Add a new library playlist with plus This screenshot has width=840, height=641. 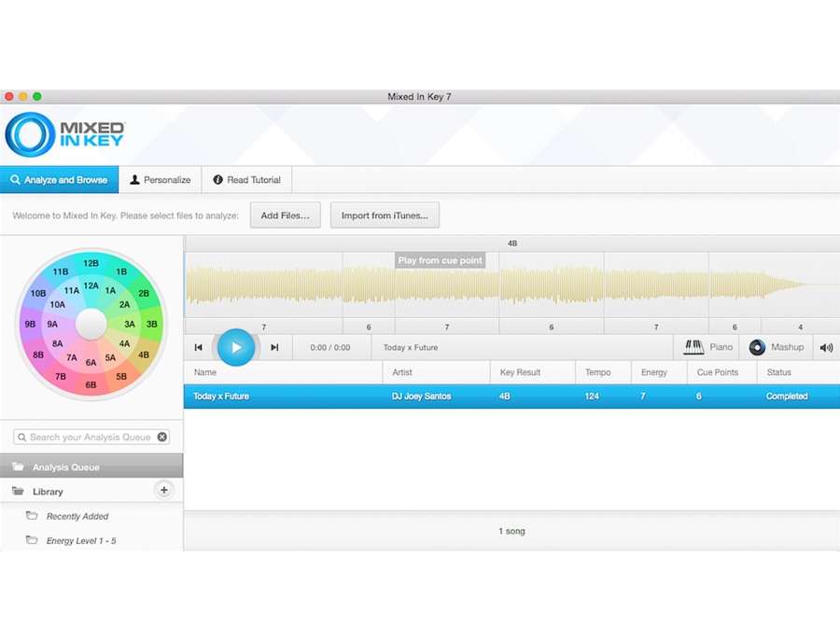point(164,490)
